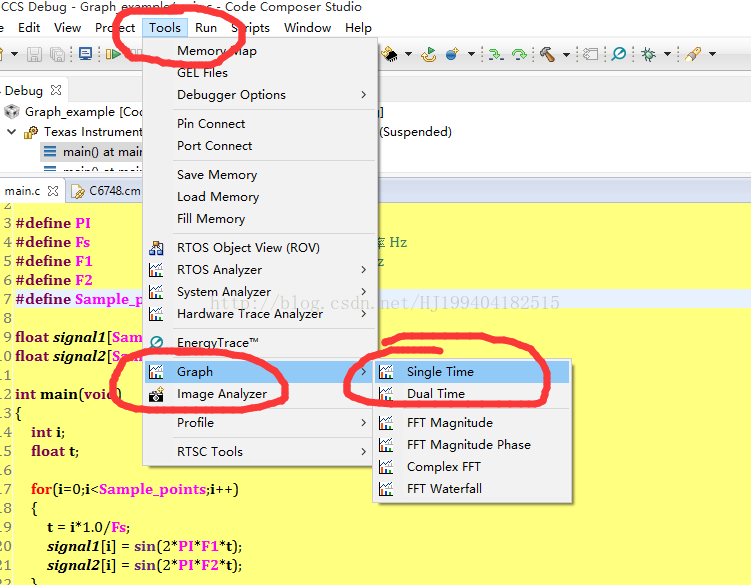This screenshot has height=585, width=751.
Task: Click the restart arrow icon in toolbar
Action: (x=429, y=54)
